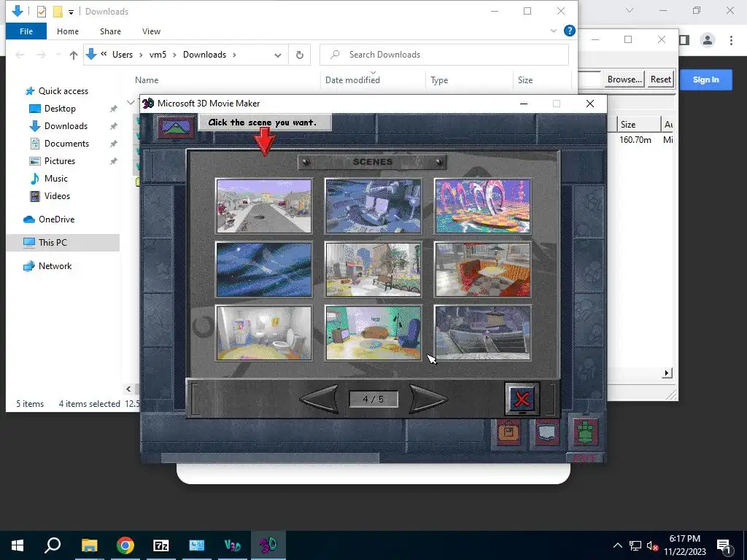Open Windows Start menu
Screen dimensions: 747x560
pos(18,545)
